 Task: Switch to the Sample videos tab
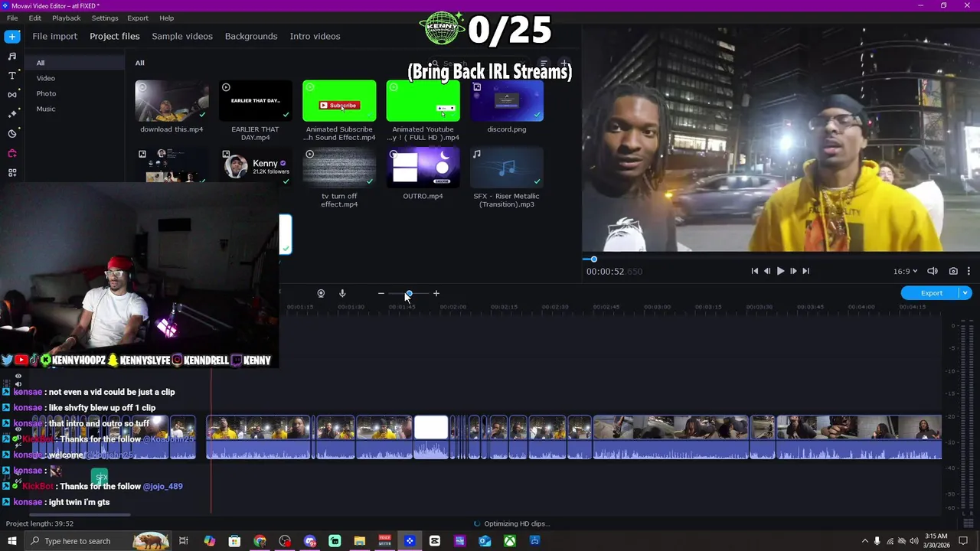(x=182, y=36)
